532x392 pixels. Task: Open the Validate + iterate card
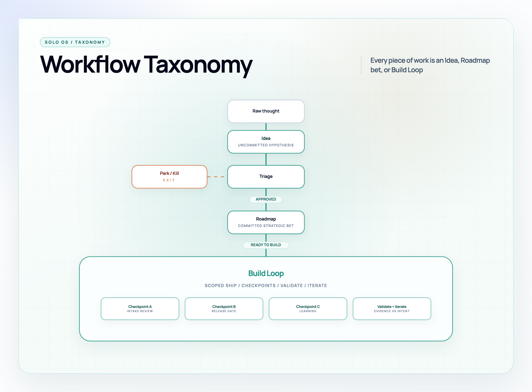392,309
